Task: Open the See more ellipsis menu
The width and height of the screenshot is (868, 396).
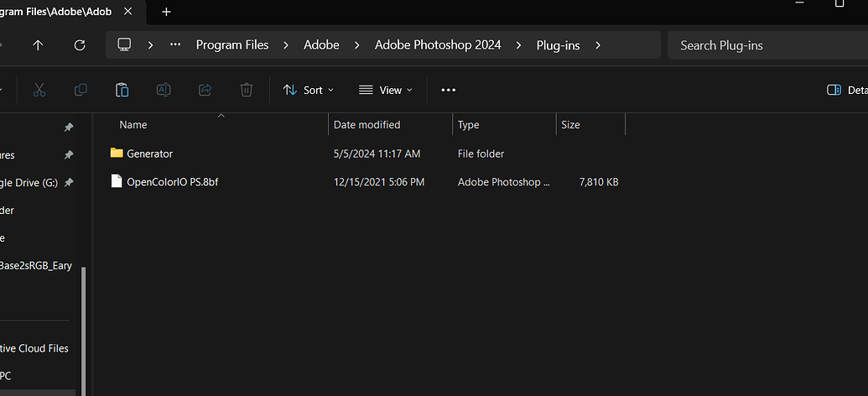Action: click(449, 90)
